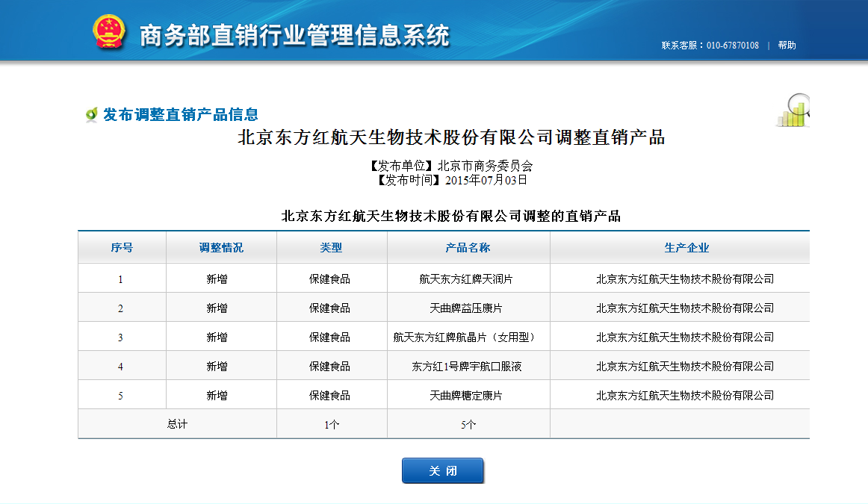Click the green leaf icon beside page heading
The image size is (868, 504).
pyautogui.click(x=91, y=115)
